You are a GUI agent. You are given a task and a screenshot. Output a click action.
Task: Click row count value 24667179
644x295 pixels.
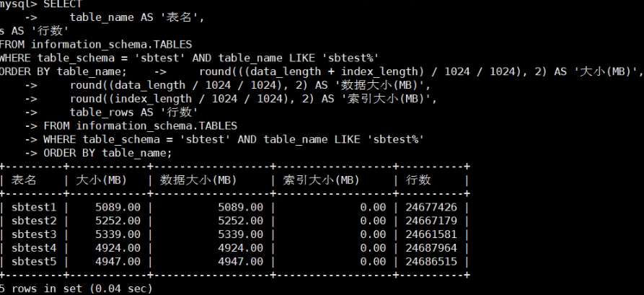pyautogui.click(x=432, y=220)
